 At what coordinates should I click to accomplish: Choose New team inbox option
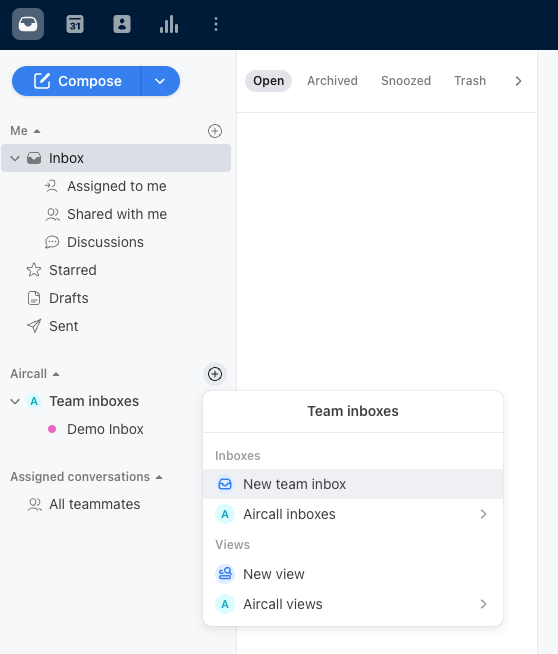(x=353, y=484)
